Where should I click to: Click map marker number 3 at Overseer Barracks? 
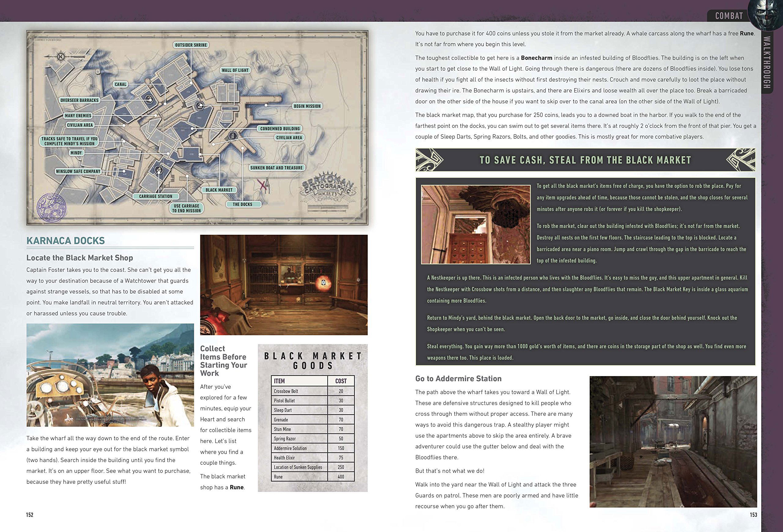150,99
